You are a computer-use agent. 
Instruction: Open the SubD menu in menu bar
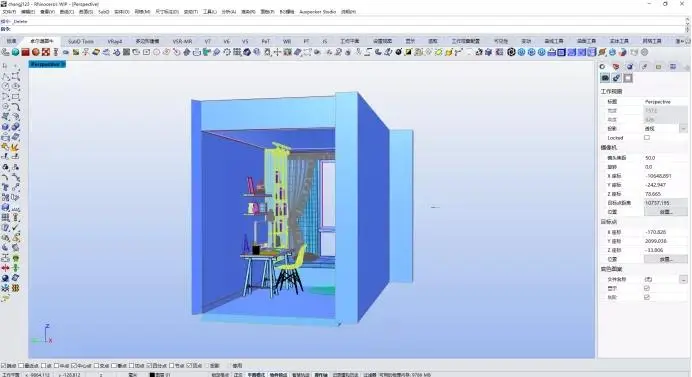[104, 12]
